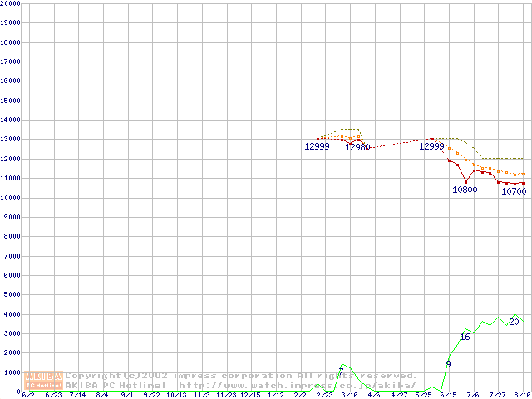Click the 10800 price data label
532x399 pixels.
point(465,190)
